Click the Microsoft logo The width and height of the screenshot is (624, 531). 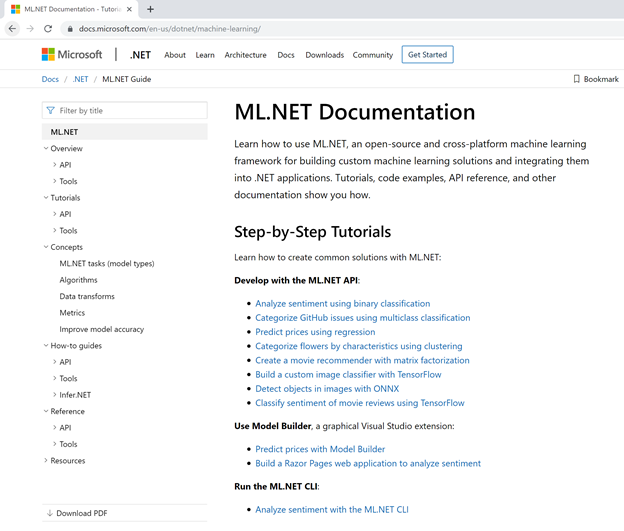coord(72,55)
